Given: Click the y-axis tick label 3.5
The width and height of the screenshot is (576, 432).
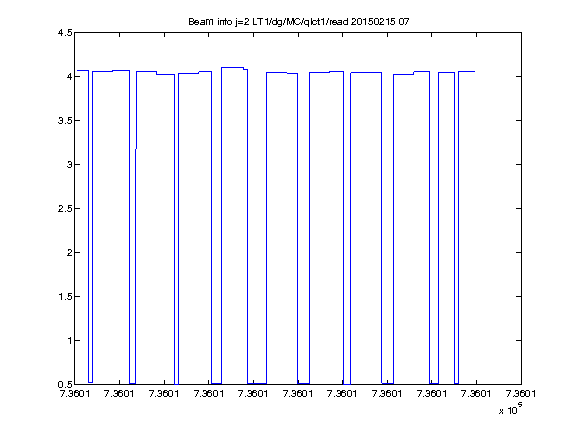Looking at the screenshot, I should point(65,120).
